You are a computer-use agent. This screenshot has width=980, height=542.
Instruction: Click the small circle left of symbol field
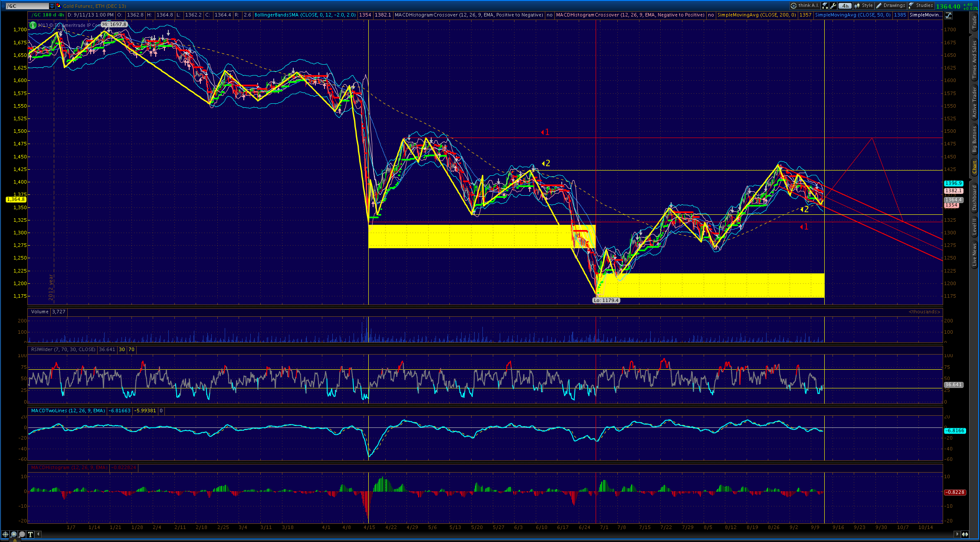point(3,6)
